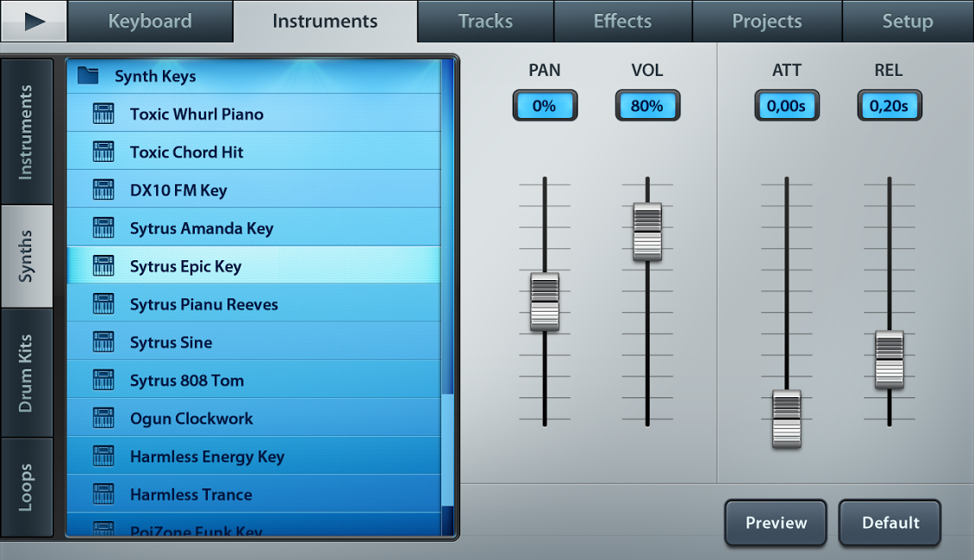Switch to the Keyboard tab
974x560 pixels.
[x=150, y=22]
